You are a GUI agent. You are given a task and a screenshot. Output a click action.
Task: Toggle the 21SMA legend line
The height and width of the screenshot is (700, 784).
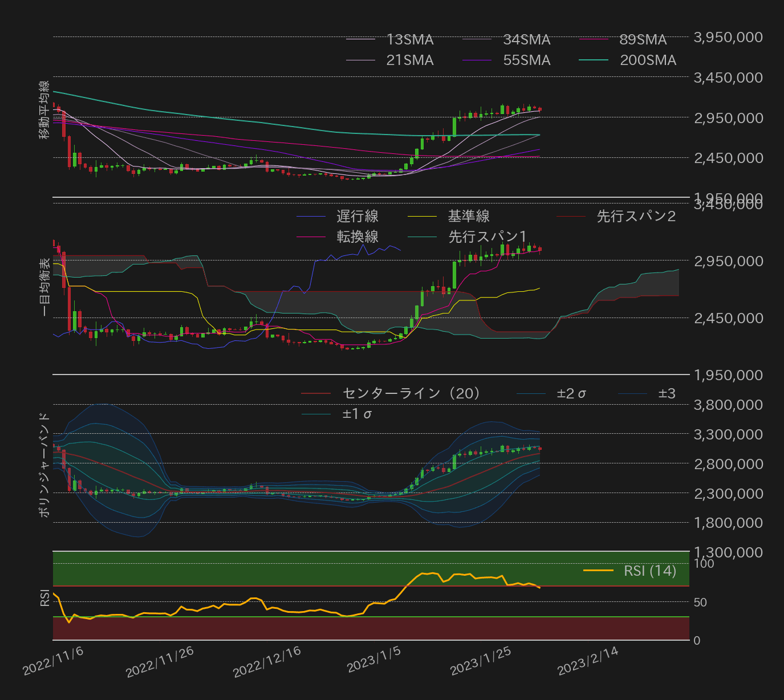tap(410, 60)
